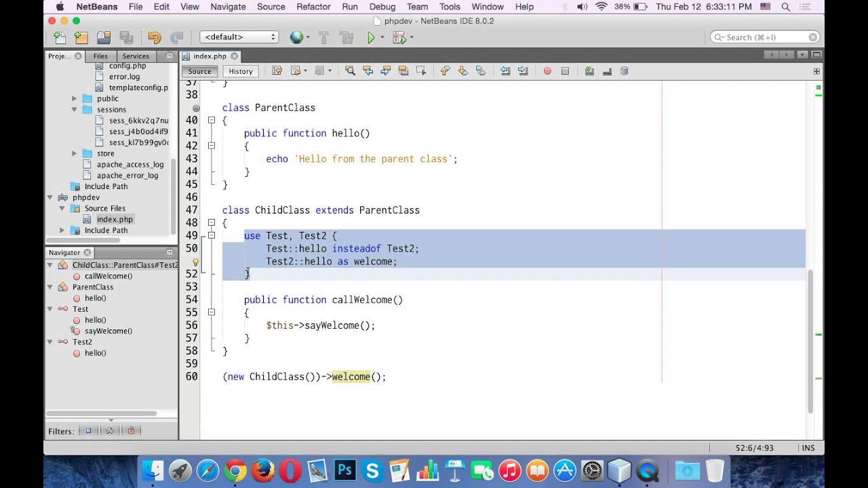Collapse code fold at line 55

(212, 312)
